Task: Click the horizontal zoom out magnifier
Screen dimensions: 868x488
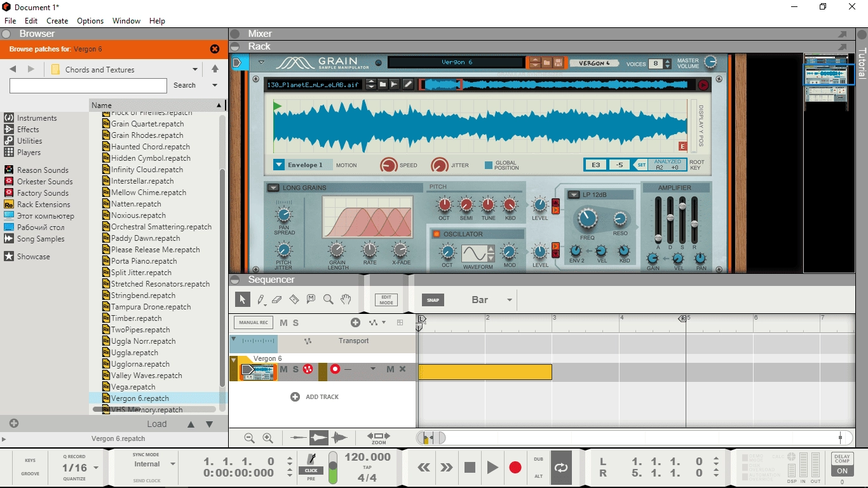Action: point(250,438)
